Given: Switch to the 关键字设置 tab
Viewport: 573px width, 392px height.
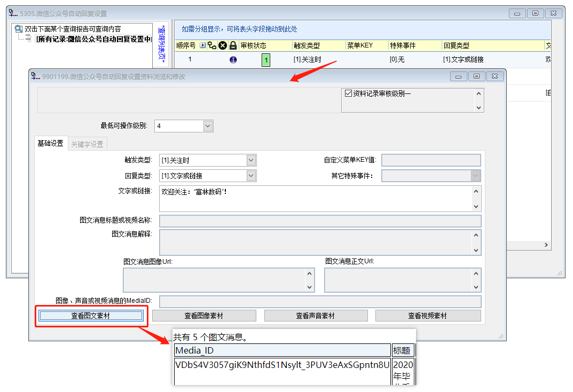Looking at the screenshot, I should [x=87, y=144].
